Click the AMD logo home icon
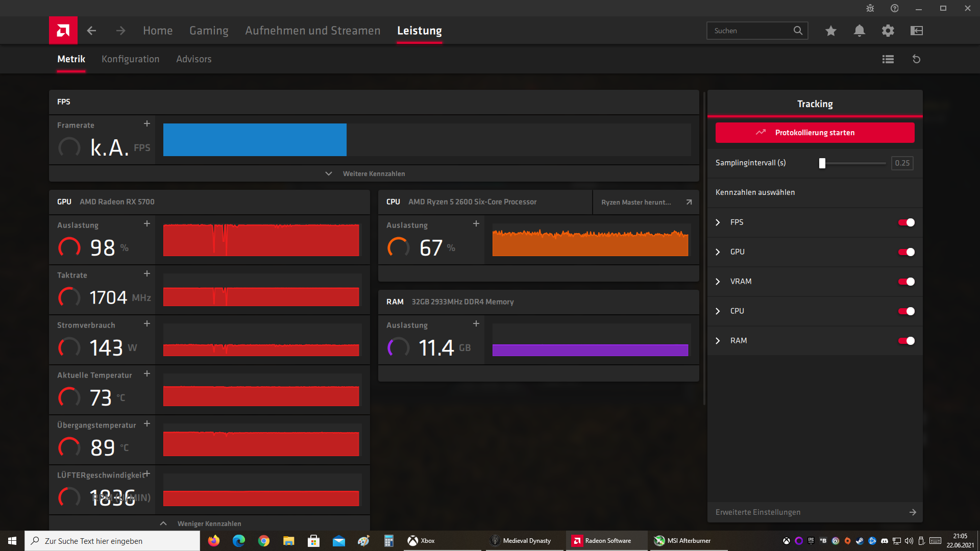980x551 pixels. 63,31
